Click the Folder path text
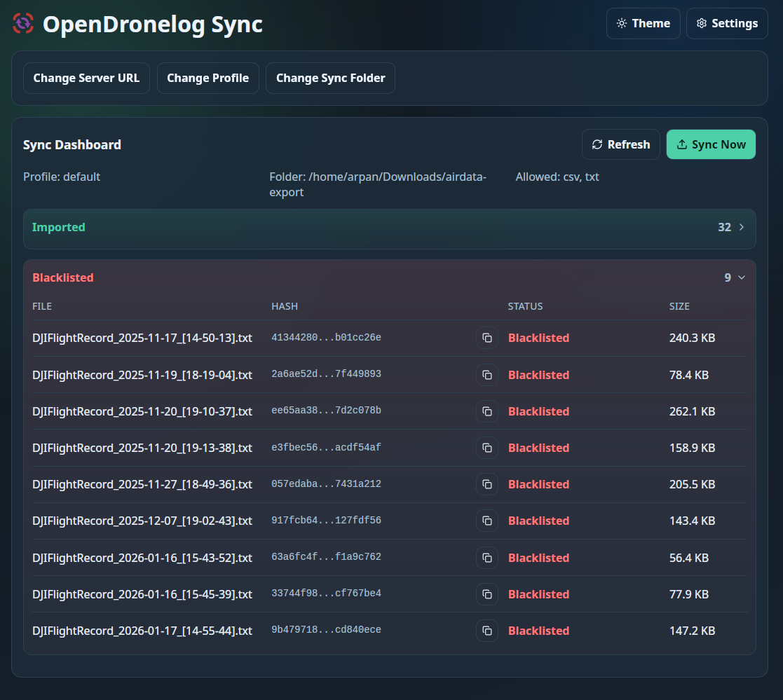783x700 pixels. pyautogui.click(x=378, y=184)
